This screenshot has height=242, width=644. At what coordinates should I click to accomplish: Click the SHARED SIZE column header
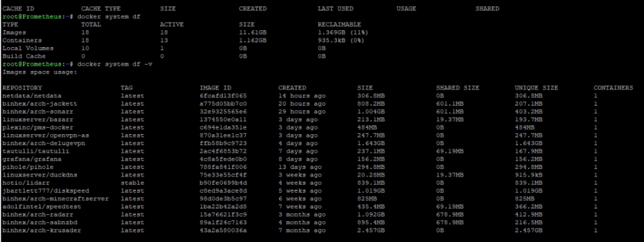[x=457, y=88]
